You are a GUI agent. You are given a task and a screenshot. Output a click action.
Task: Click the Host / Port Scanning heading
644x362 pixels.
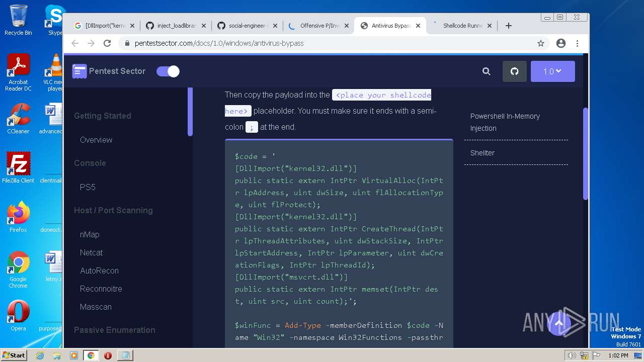tap(113, 210)
